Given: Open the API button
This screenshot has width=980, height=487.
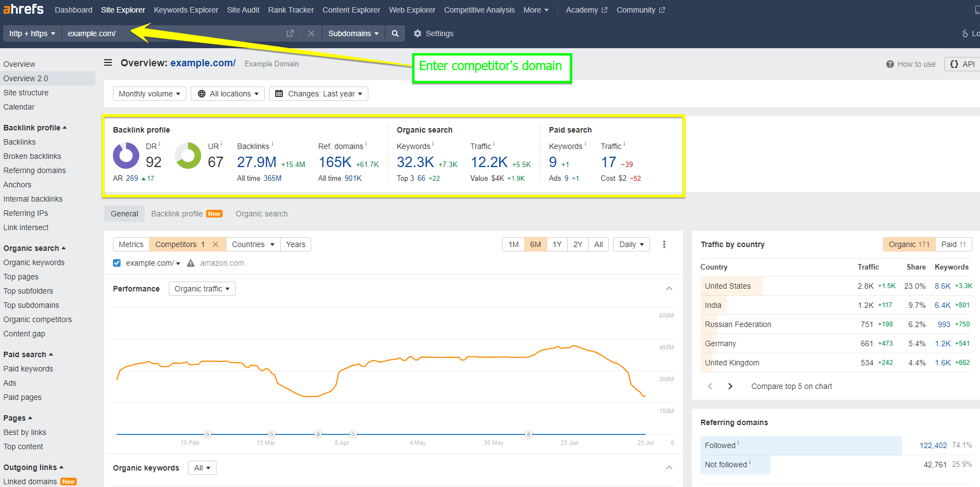Looking at the screenshot, I should 962,64.
